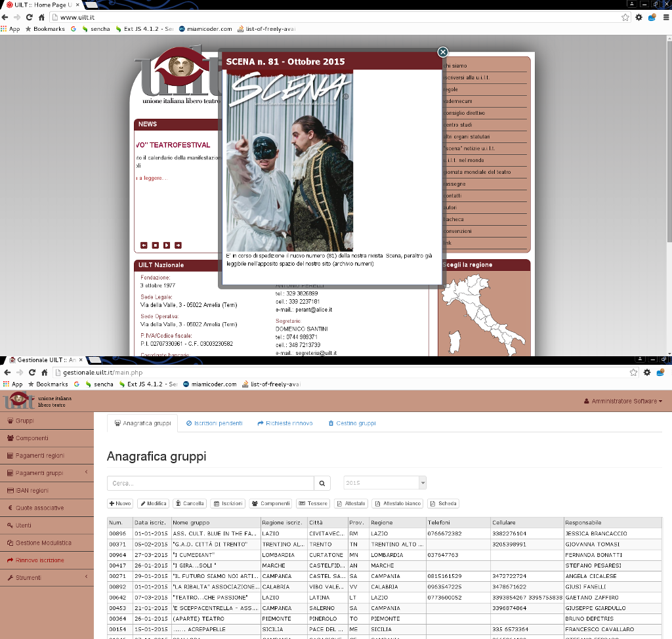Screen dimensions: 672x639
Task: Go to Pagamenti regioni
Action: tap(47, 455)
